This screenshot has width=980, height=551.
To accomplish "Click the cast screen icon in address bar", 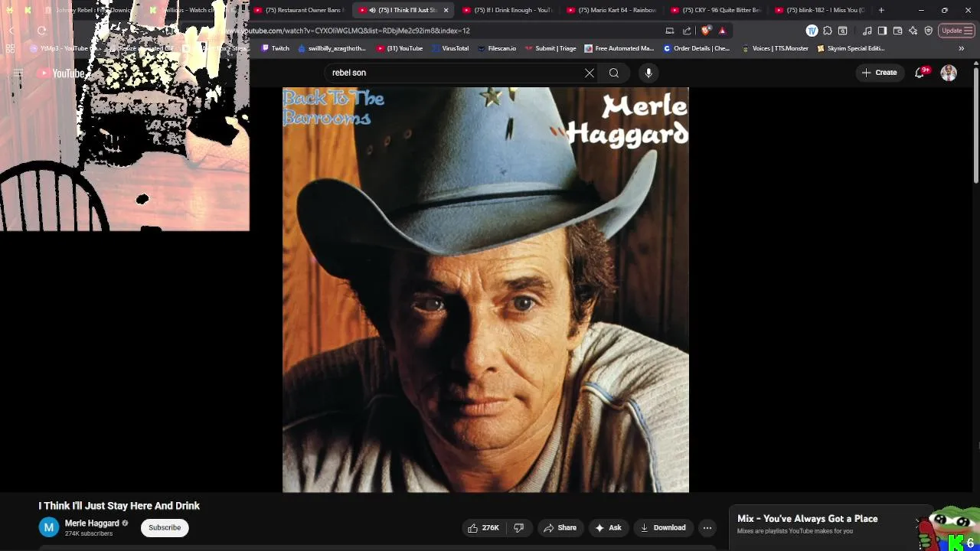I will click(670, 31).
